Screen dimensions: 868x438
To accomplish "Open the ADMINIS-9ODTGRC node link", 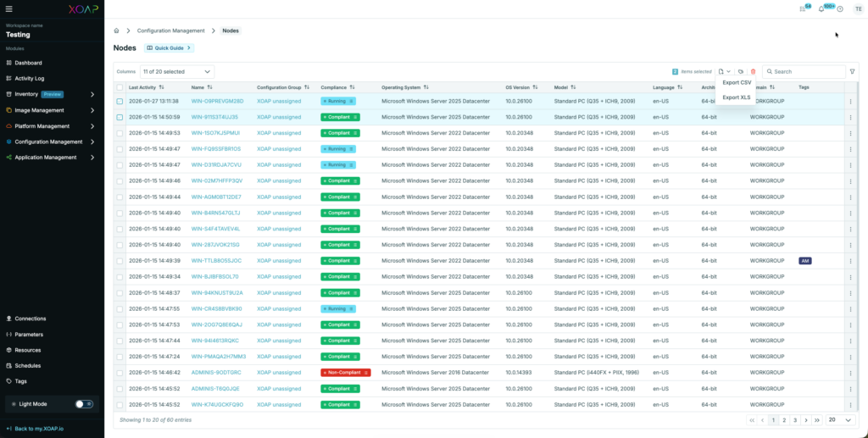I will 215,372.
